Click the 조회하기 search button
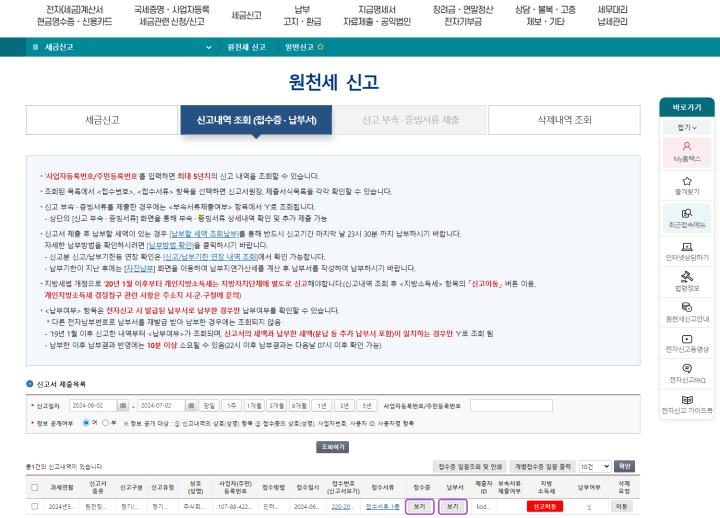720x518 pixels. [332, 447]
